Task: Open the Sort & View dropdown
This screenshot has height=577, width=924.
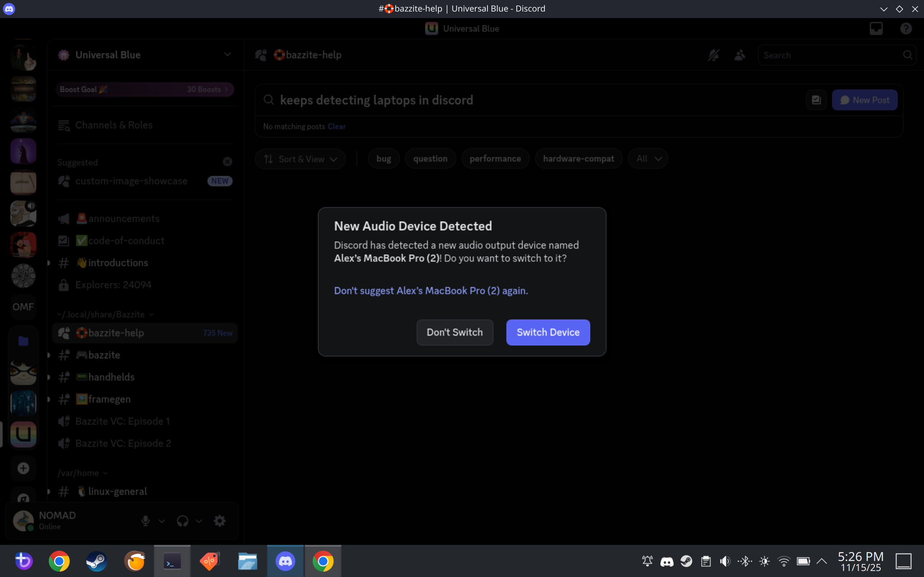Action: [x=300, y=159]
